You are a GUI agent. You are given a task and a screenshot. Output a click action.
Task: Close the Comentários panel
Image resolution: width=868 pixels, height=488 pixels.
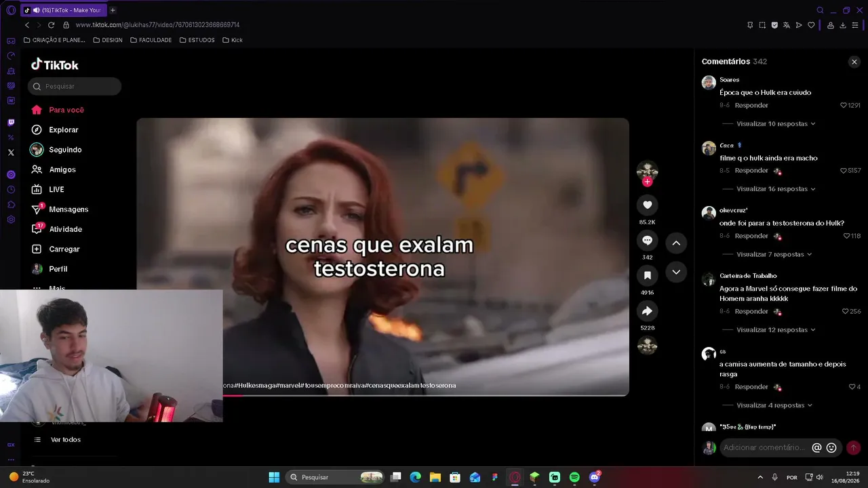854,62
